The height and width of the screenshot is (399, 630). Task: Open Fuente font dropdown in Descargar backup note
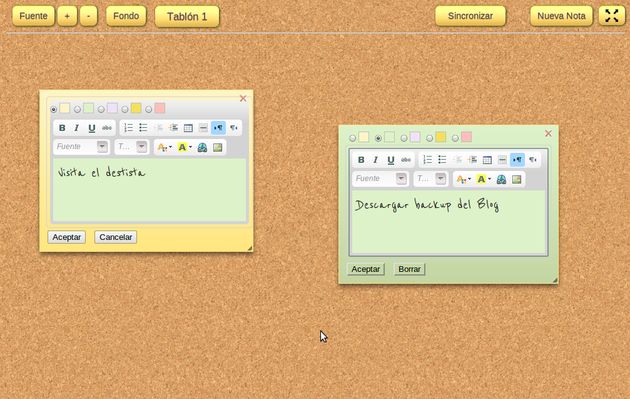click(x=380, y=179)
